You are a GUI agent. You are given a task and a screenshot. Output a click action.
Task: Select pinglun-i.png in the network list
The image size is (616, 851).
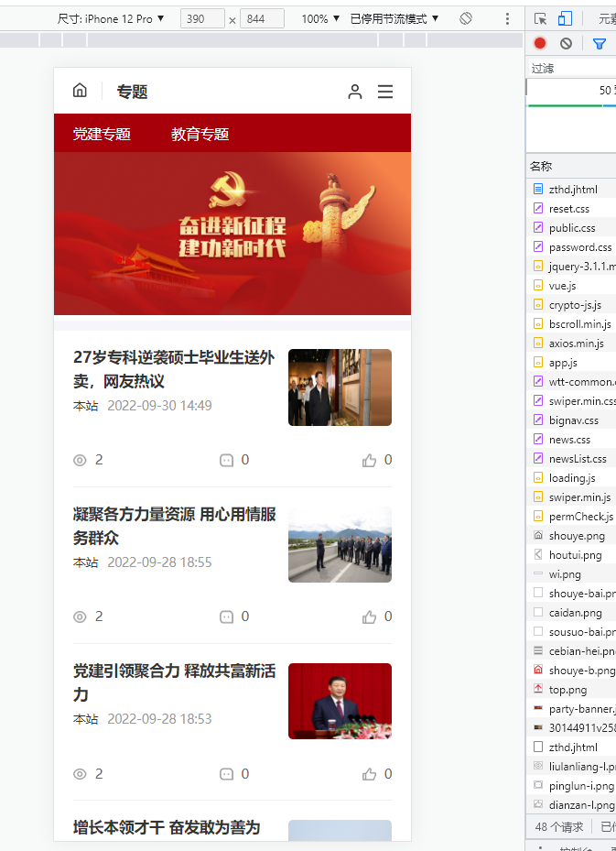(571, 786)
